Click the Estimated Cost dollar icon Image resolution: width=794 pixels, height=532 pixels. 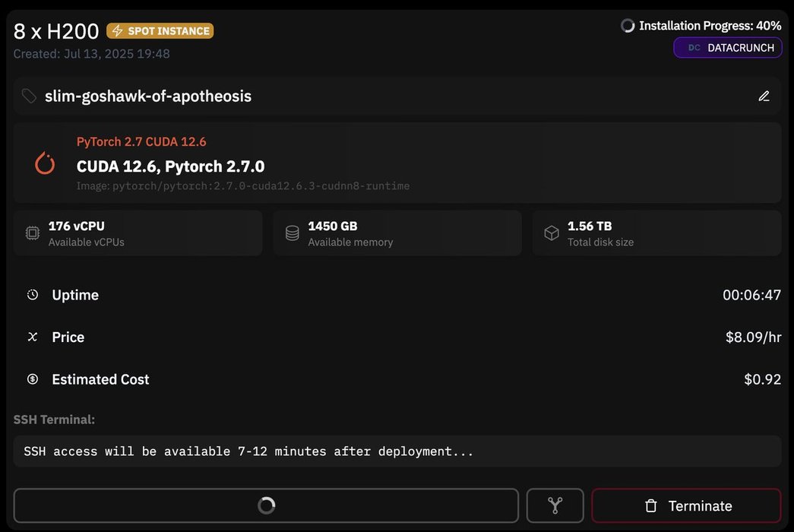pos(33,379)
